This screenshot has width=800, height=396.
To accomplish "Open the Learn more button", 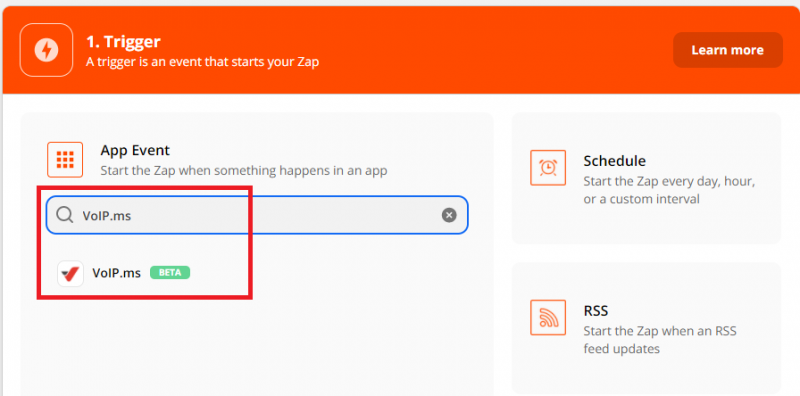I will [728, 50].
